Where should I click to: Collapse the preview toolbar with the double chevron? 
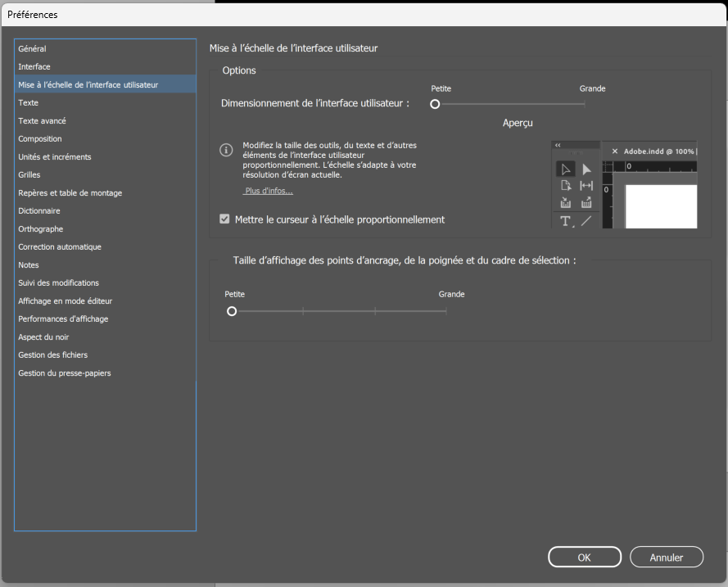pyautogui.click(x=558, y=145)
